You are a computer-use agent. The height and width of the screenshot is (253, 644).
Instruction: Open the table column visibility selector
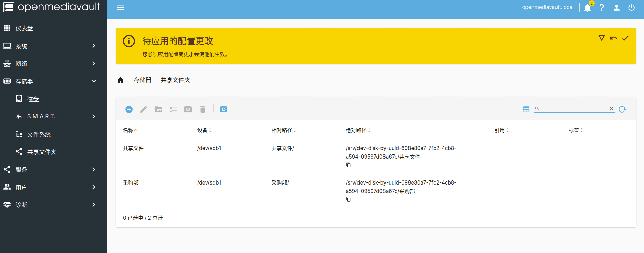(x=526, y=109)
